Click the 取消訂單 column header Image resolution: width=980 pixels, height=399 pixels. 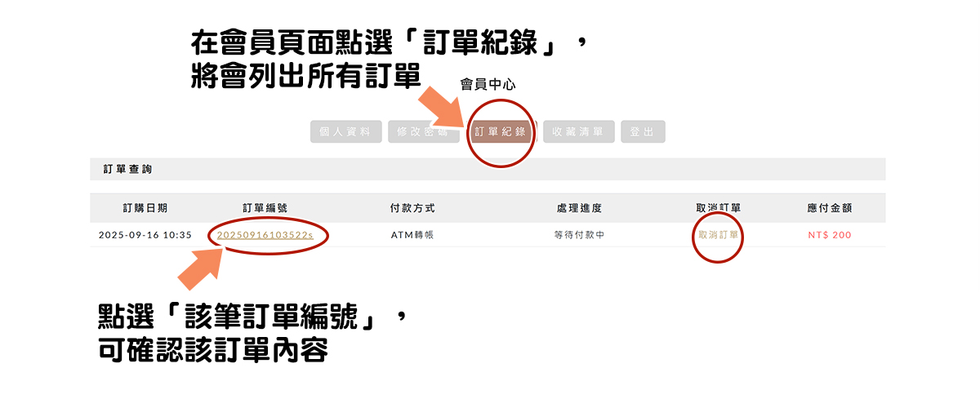pyautogui.click(x=719, y=208)
